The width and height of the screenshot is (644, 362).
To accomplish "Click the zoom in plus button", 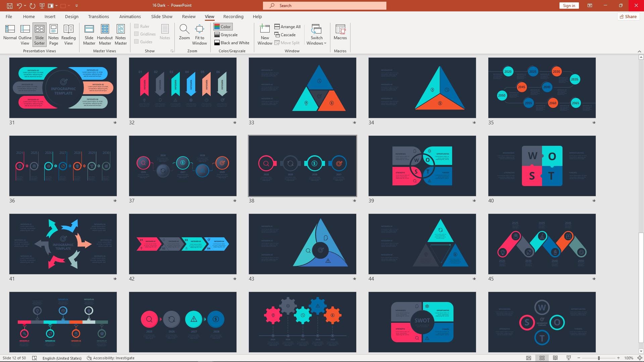I will click(x=618, y=358).
